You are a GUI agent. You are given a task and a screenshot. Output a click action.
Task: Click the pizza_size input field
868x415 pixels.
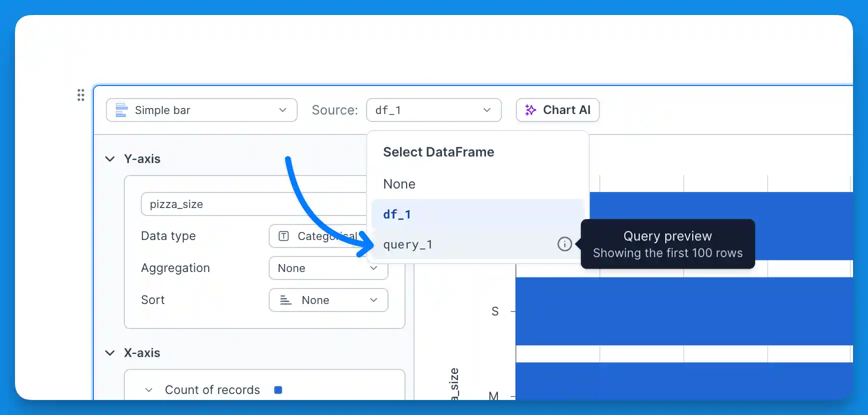click(210, 204)
